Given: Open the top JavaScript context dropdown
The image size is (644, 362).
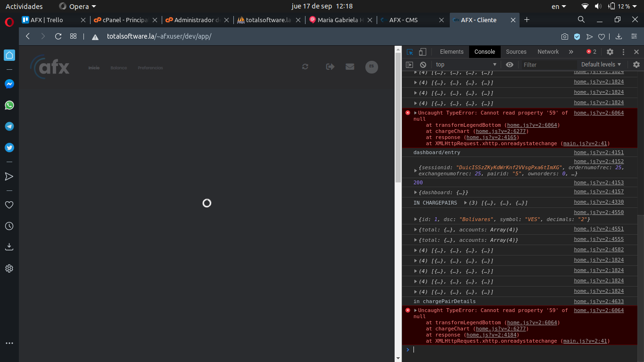Looking at the screenshot, I should [x=466, y=65].
